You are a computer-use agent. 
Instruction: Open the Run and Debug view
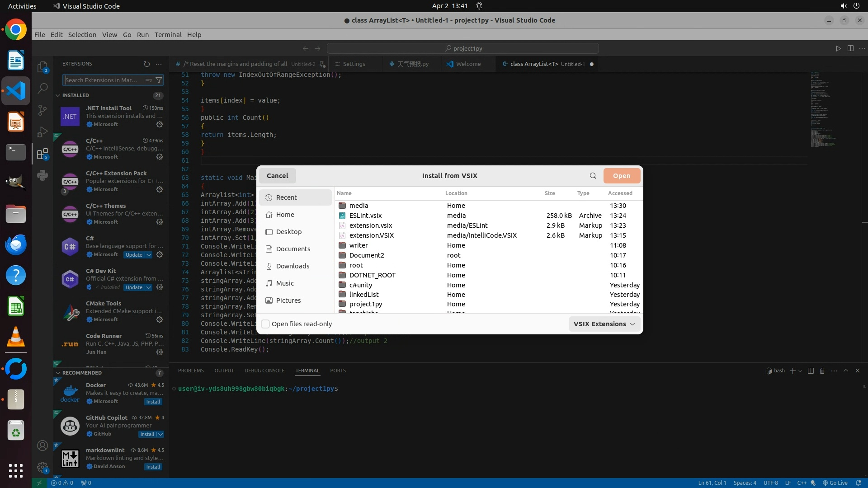point(42,132)
